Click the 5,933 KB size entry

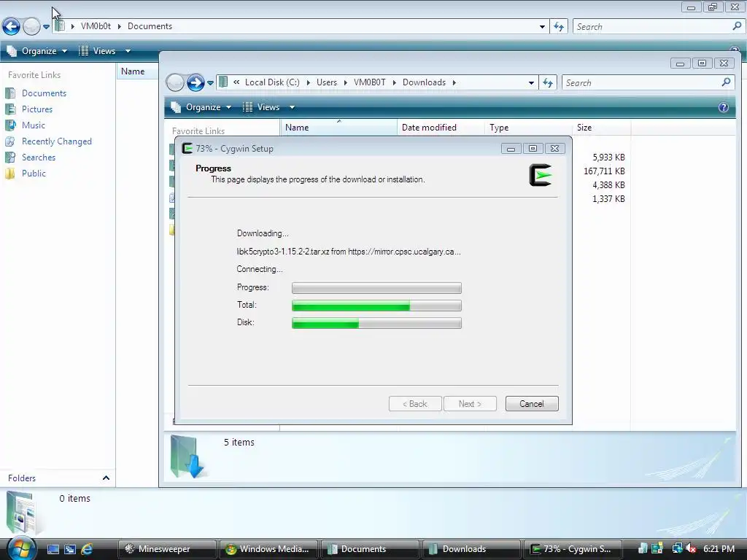tap(608, 157)
